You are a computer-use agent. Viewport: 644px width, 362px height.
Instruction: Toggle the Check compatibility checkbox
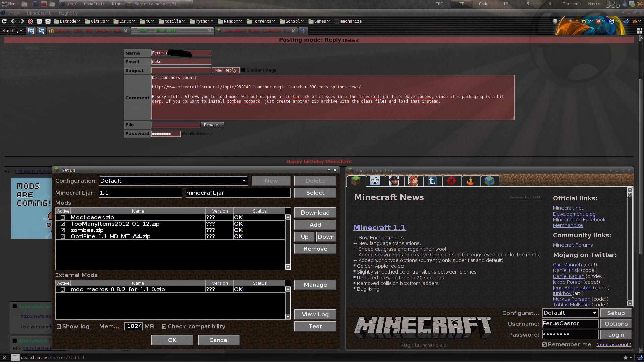coord(164,327)
